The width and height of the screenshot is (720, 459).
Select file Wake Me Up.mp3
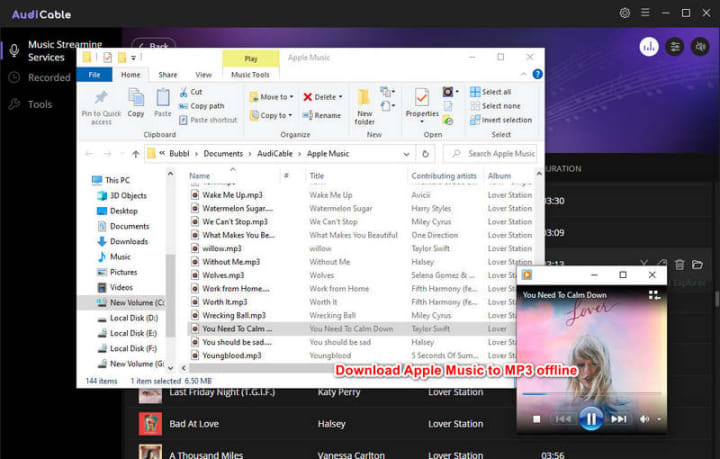[232, 195]
